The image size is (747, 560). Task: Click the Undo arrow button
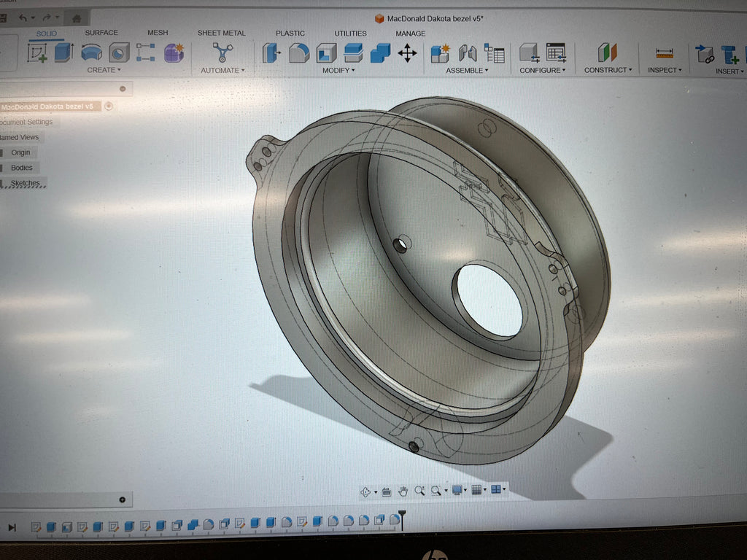pos(24,17)
